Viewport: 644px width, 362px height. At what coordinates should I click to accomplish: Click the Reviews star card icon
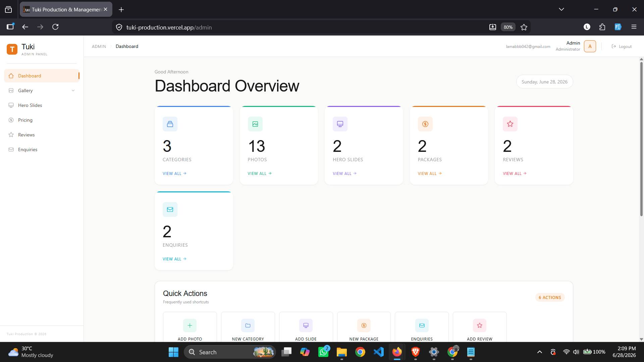click(510, 124)
